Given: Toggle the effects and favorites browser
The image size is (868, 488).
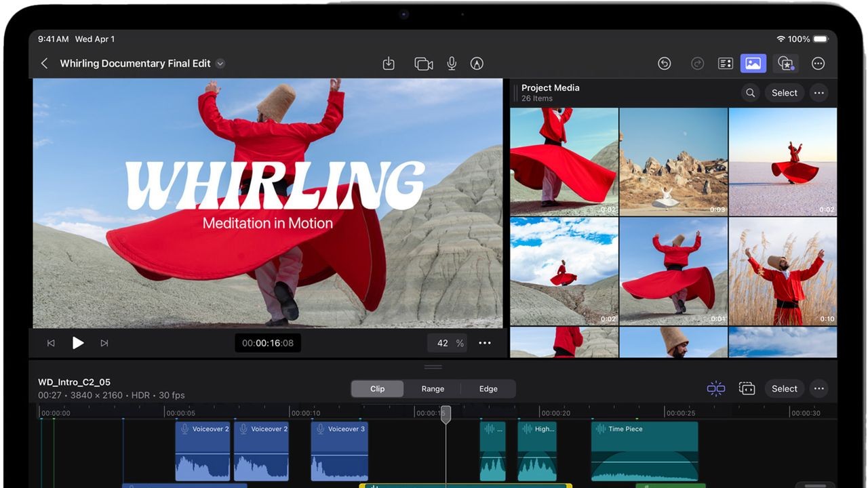Looking at the screenshot, I should point(785,63).
